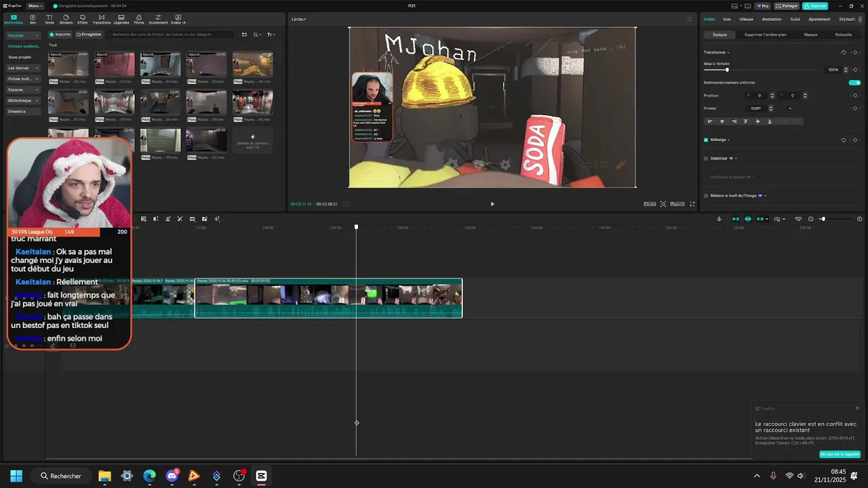Switch to the Vitesse tab
Viewport: 868px width, 488px height.
[746, 19]
